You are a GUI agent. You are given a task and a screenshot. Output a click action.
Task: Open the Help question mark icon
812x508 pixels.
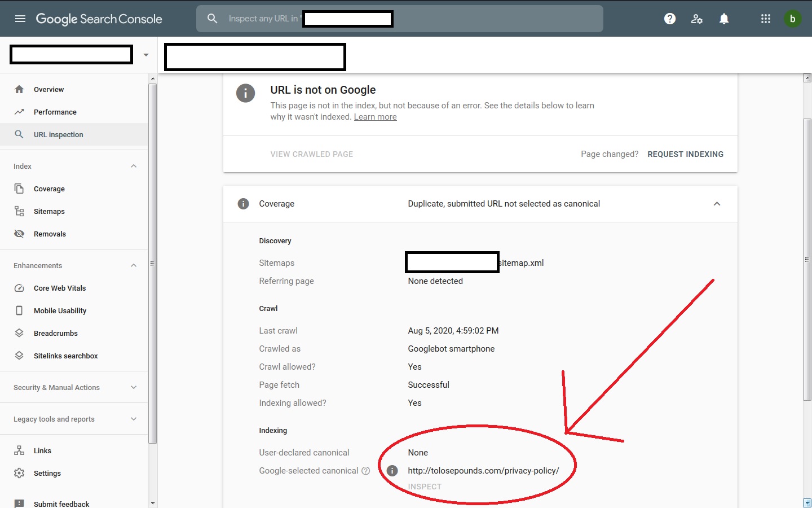tap(670, 19)
